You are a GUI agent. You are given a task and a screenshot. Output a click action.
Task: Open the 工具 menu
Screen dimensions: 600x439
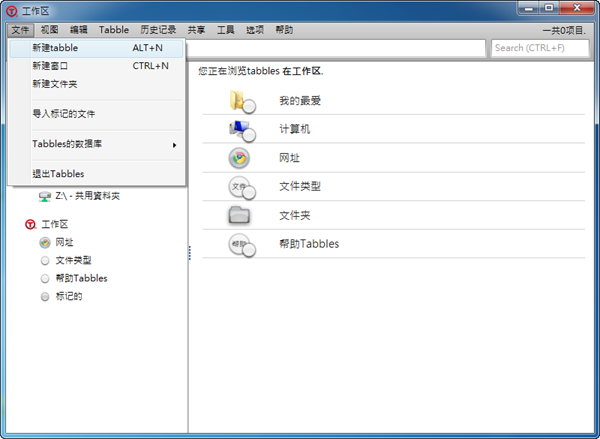pos(225,30)
